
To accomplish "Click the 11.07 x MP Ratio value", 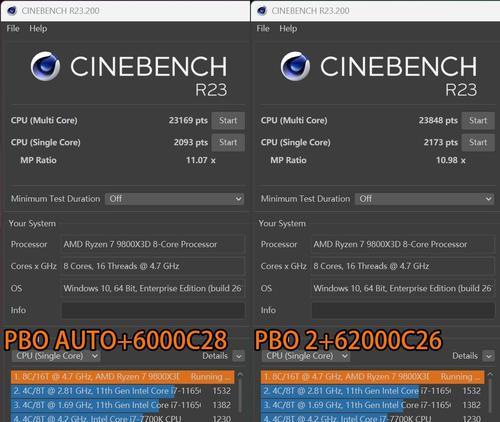I will (x=201, y=160).
